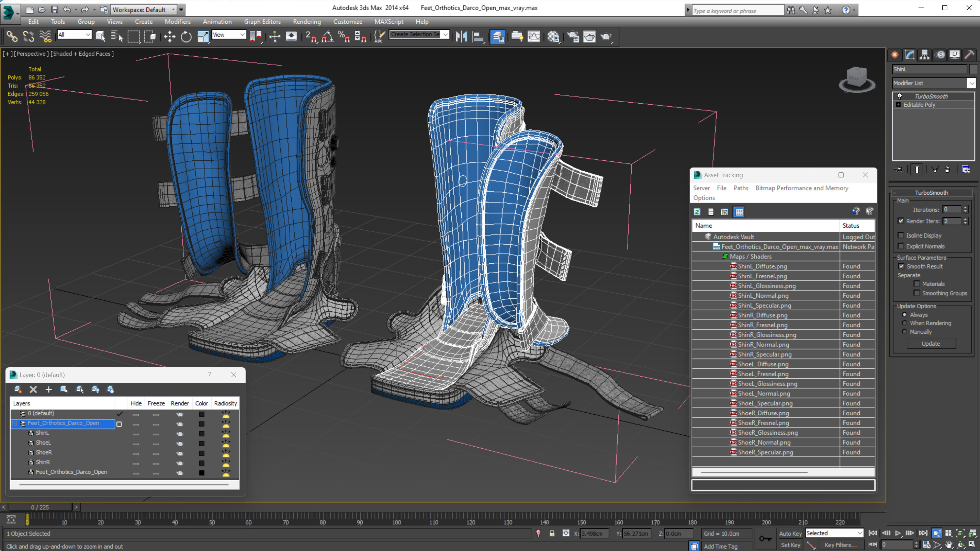Open the Modifier List dropdown

pos(971,83)
